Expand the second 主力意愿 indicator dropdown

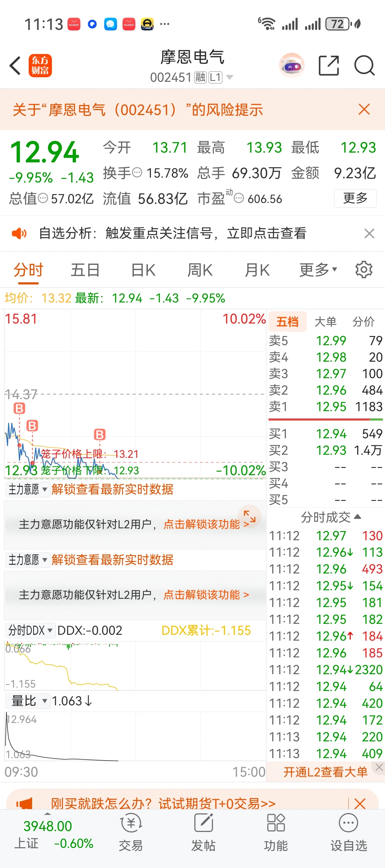tap(28, 560)
